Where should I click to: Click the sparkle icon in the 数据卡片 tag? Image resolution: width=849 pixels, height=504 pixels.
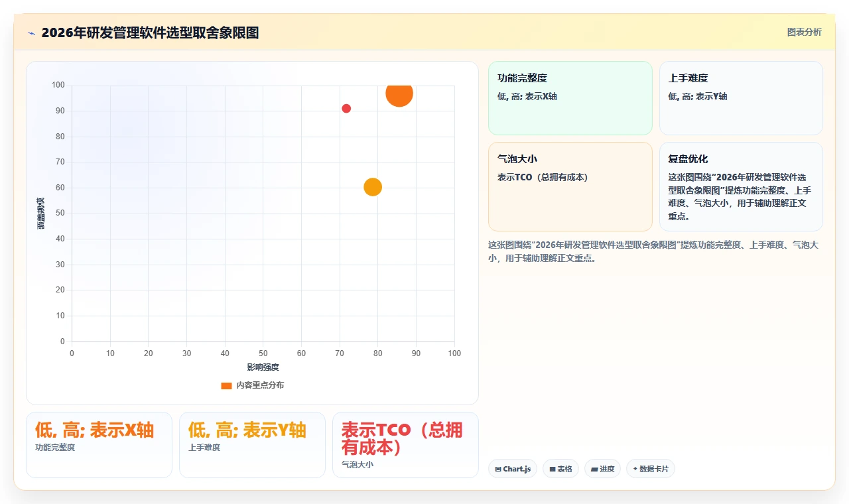pos(635,469)
